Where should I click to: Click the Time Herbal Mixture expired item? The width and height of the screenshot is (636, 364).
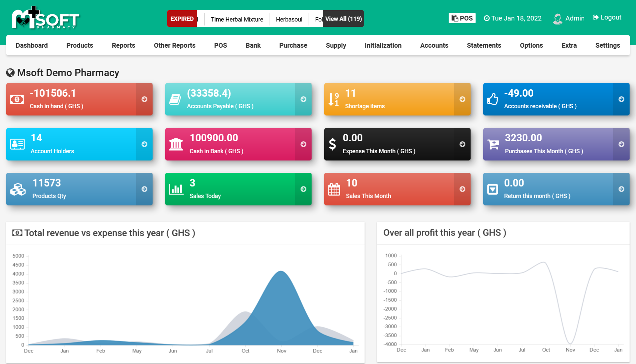237,19
